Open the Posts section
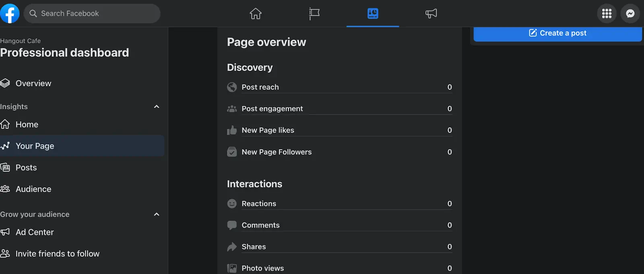Image resolution: width=644 pixels, height=274 pixels. [x=82, y=168]
